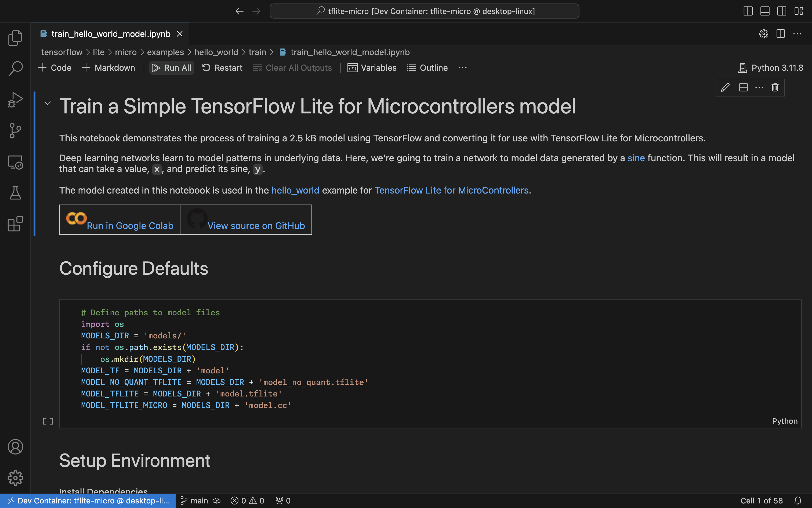Open the Remote Explorer view
This screenshot has height=508, width=812.
coord(15,162)
